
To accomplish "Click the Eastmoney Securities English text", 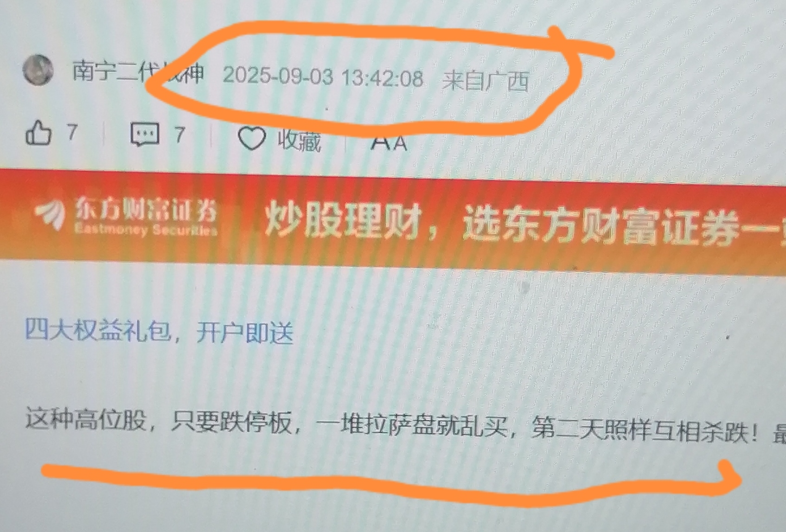I will [x=146, y=229].
